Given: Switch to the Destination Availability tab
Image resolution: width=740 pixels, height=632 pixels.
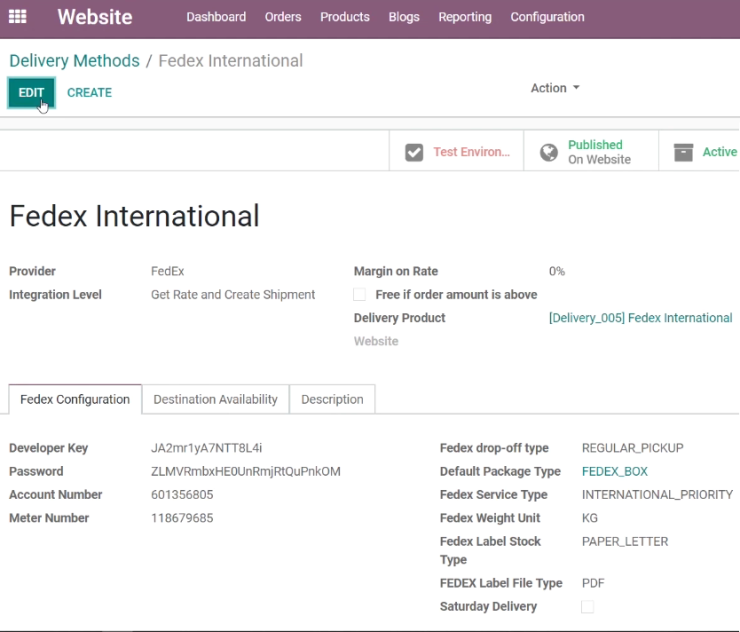Looking at the screenshot, I should pyautogui.click(x=216, y=399).
